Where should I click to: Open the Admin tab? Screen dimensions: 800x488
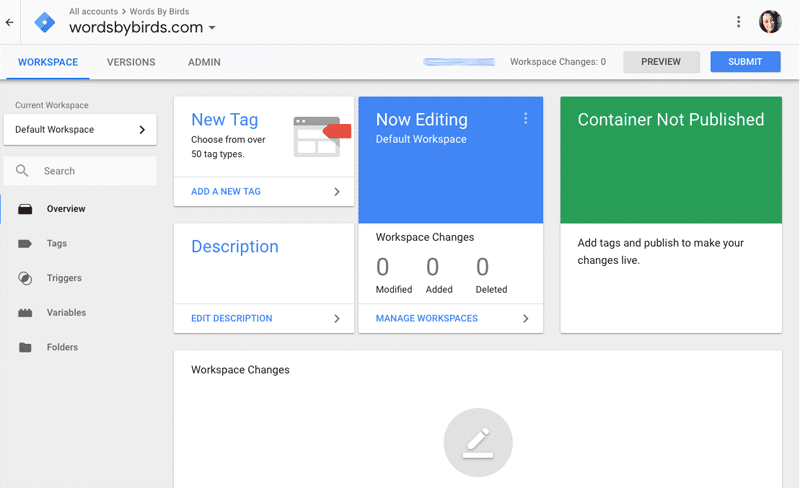(x=204, y=62)
